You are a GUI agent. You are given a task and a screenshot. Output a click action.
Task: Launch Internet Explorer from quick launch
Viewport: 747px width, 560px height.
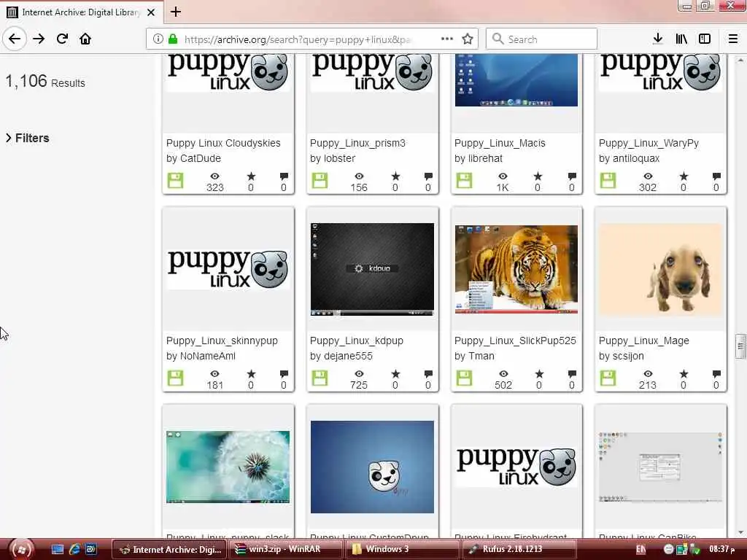coord(74,550)
